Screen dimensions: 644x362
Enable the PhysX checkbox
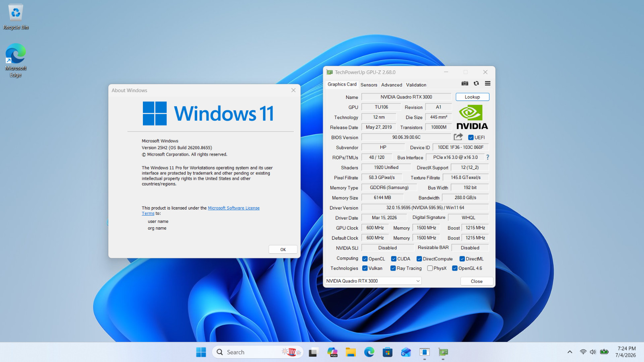coord(430,268)
